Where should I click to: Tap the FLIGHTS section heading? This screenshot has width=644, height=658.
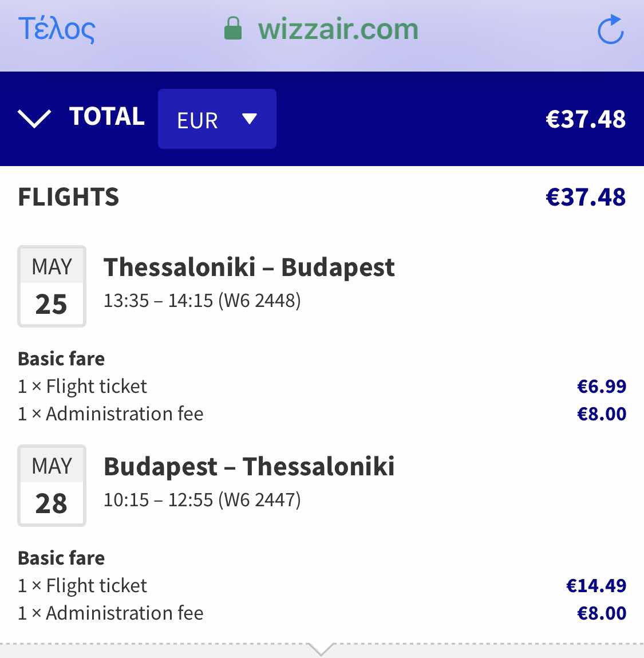[x=68, y=197]
